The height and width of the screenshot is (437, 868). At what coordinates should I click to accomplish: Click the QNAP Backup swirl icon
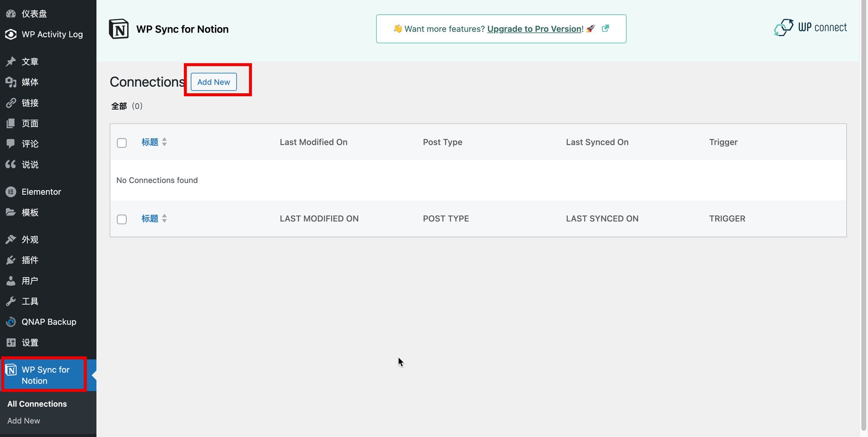click(11, 322)
